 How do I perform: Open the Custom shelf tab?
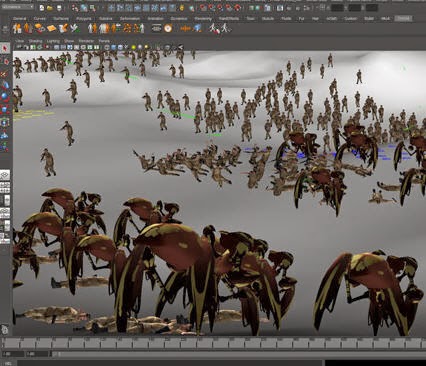350,19
